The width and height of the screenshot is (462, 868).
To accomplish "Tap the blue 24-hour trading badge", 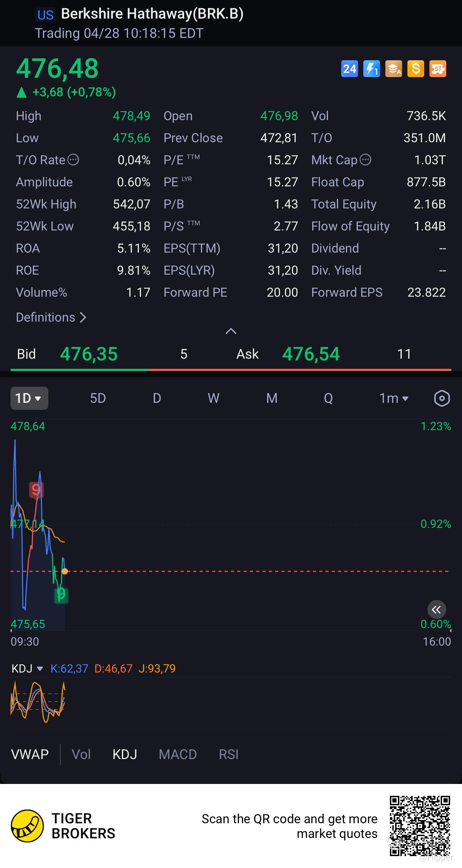I will point(349,69).
